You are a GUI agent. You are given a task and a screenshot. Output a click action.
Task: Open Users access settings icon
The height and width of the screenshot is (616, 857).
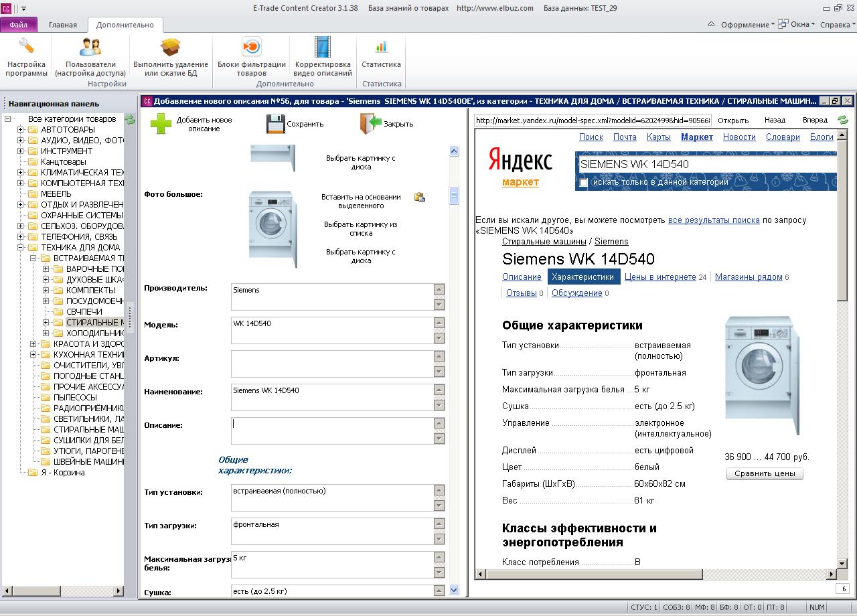tap(90, 47)
